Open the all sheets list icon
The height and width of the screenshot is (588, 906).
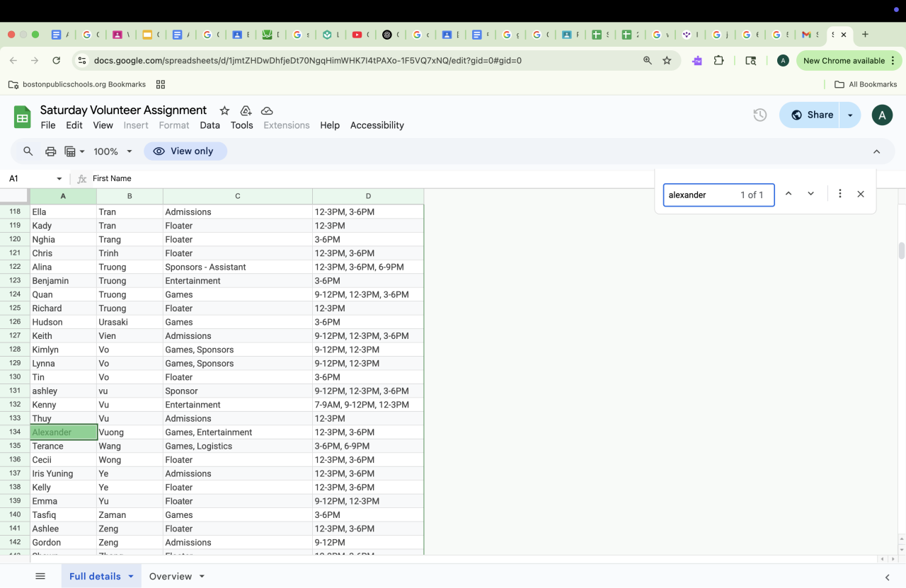click(40, 576)
